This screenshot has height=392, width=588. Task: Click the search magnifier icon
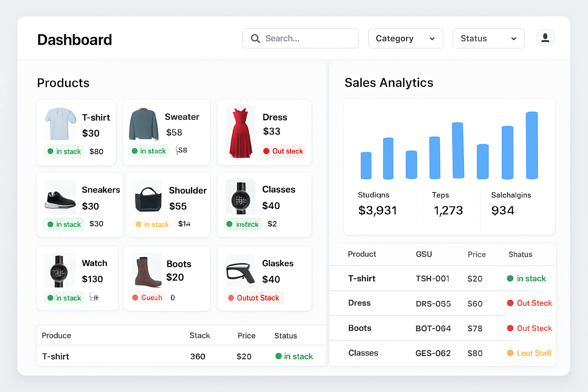255,38
